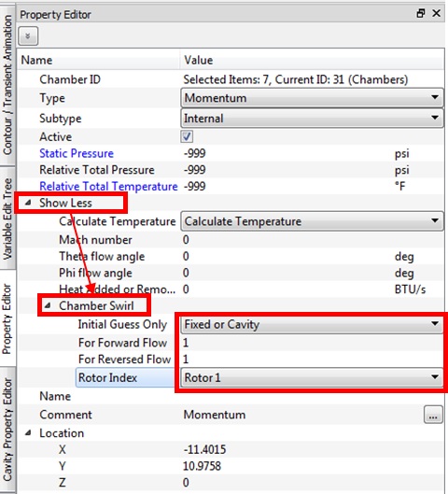Collapse the Location group
The height and width of the screenshot is (494, 448).
tap(28, 433)
